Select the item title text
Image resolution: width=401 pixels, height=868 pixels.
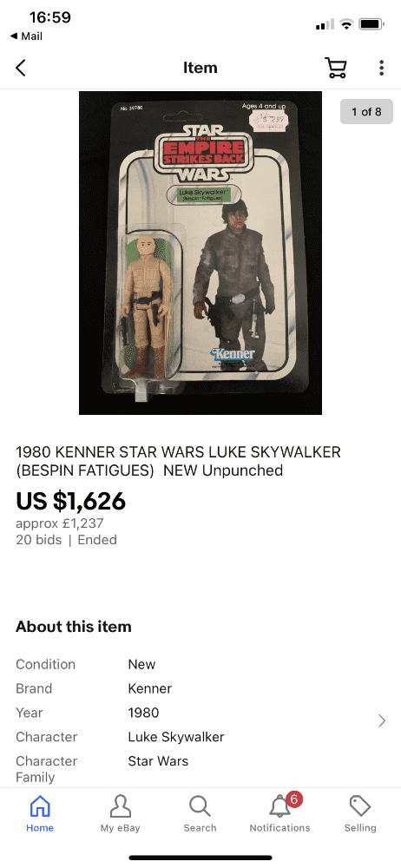178,461
